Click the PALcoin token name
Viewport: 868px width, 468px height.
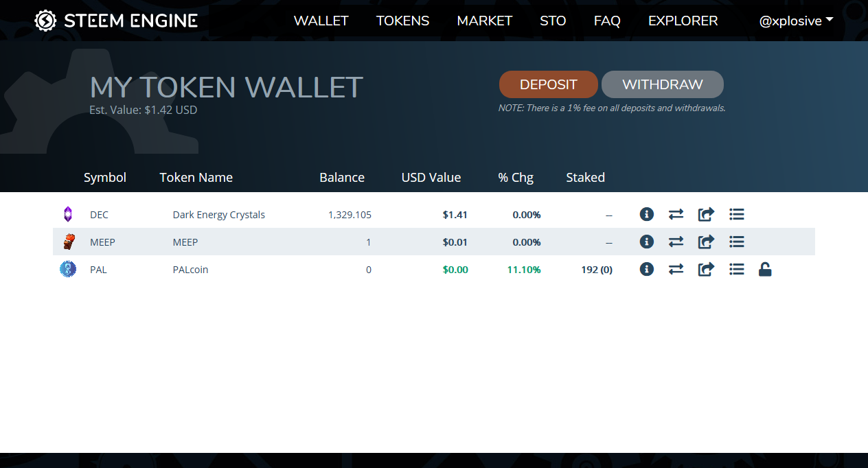pos(191,269)
